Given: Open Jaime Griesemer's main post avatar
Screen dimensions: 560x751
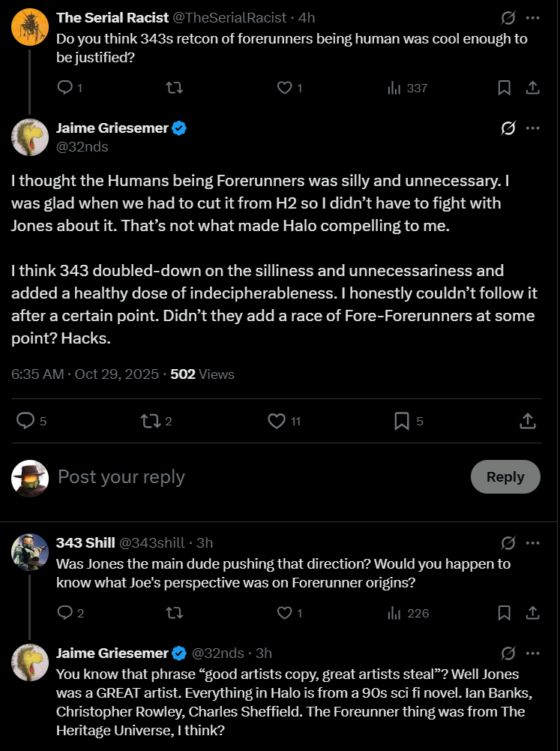Looking at the screenshot, I should pyautogui.click(x=30, y=137).
